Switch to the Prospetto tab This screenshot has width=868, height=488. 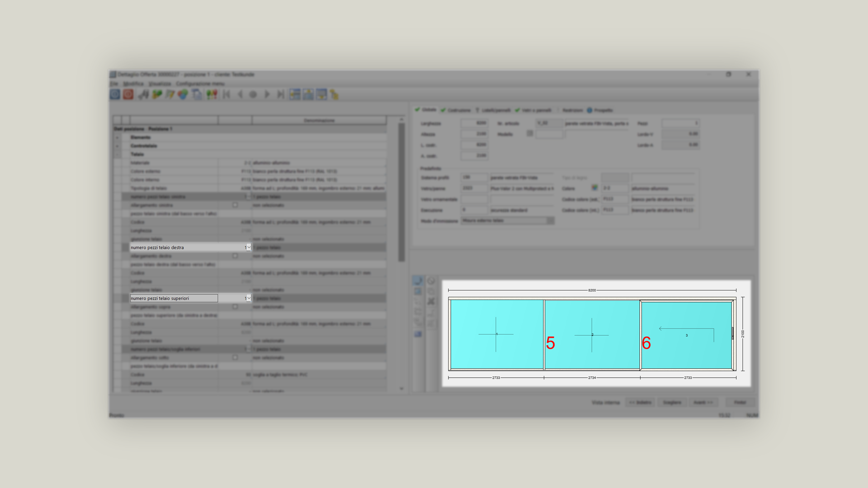click(x=599, y=110)
